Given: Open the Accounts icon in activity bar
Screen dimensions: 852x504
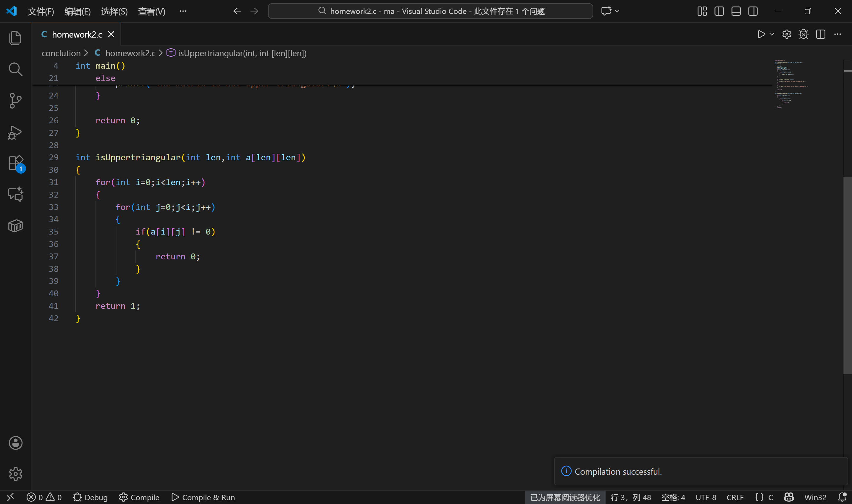Looking at the screenshot, I should (x=15, y=442).
